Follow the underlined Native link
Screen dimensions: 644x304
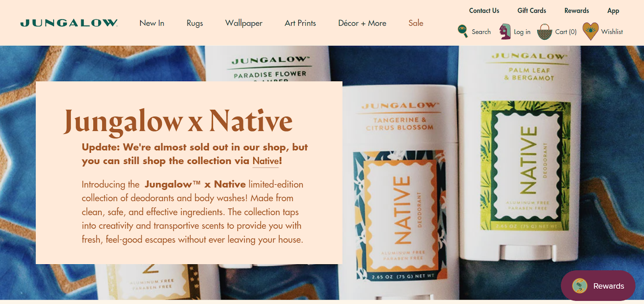pyautogui.click(x=266, y=161)
